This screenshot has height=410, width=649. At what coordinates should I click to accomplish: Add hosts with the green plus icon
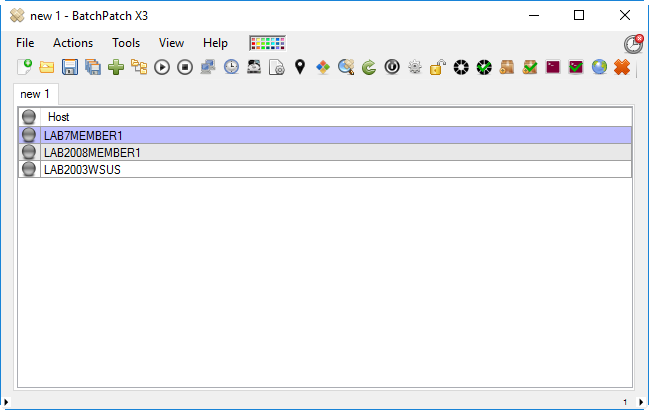(116, 67)
